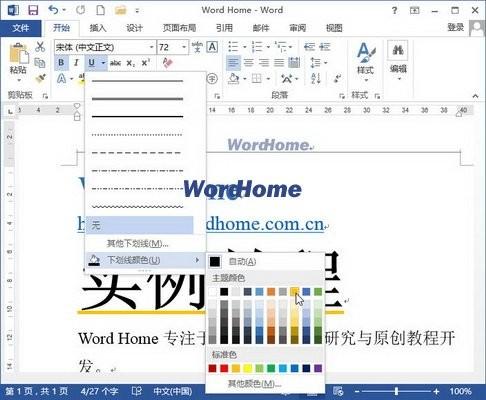Open the Borders dropdown
Viewport: 486px width, 400px height.
pyautogui.click(x=268, y=79)
